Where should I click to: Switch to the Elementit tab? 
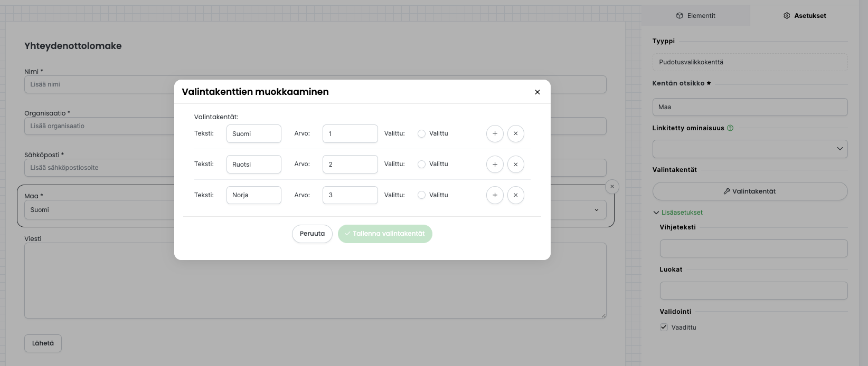click(x=696, y=16)
